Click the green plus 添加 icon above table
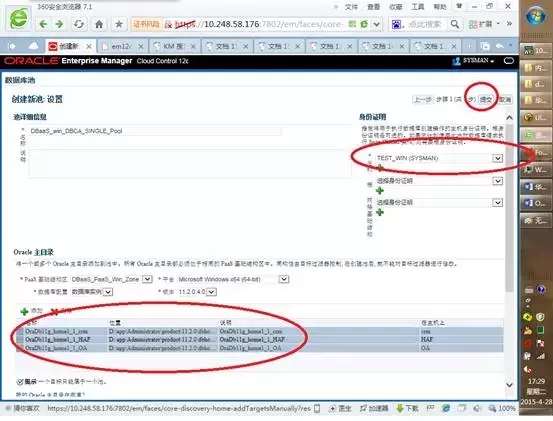Screen dimensions: 553x421 (24, 311)
